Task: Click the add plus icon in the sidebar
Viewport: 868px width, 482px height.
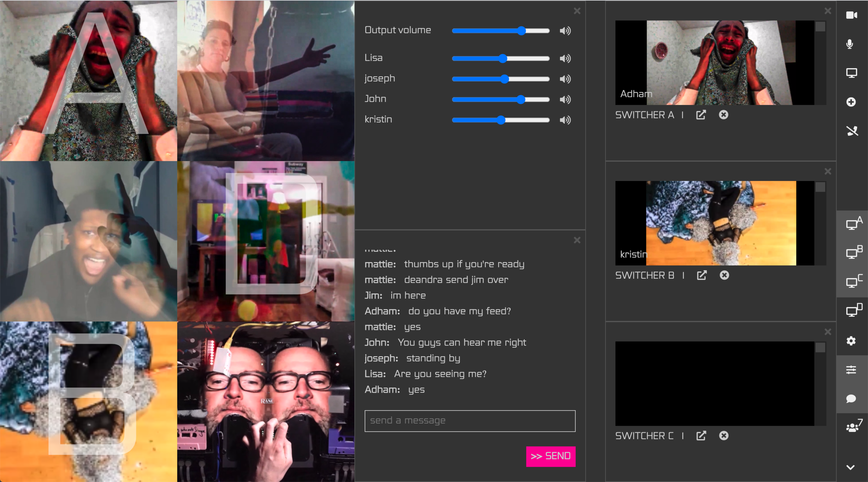Action: click(851, 102)
